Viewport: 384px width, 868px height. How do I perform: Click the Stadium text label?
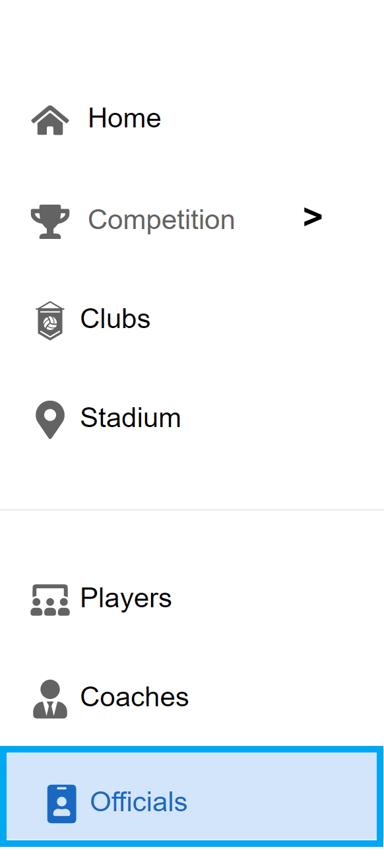click(131, 418)
